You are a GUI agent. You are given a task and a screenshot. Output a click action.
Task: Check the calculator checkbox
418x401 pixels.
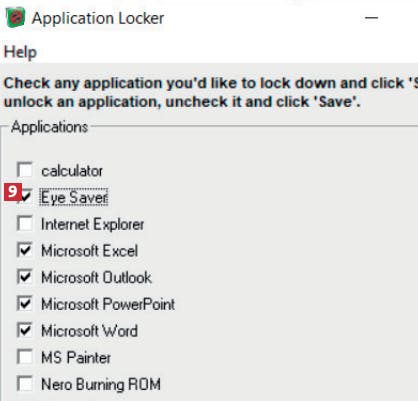(x=25, y=170)
